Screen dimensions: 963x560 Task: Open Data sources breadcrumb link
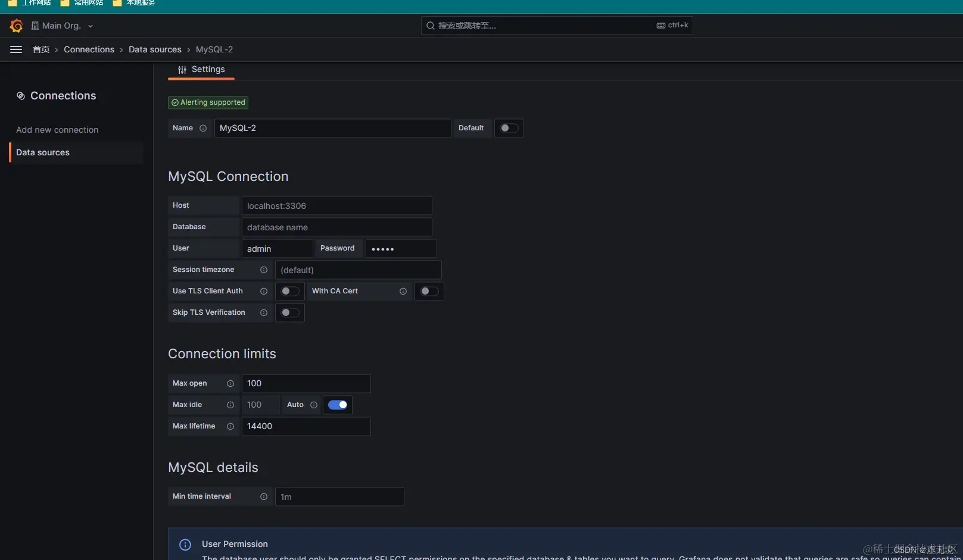click(x=155, y=49)
